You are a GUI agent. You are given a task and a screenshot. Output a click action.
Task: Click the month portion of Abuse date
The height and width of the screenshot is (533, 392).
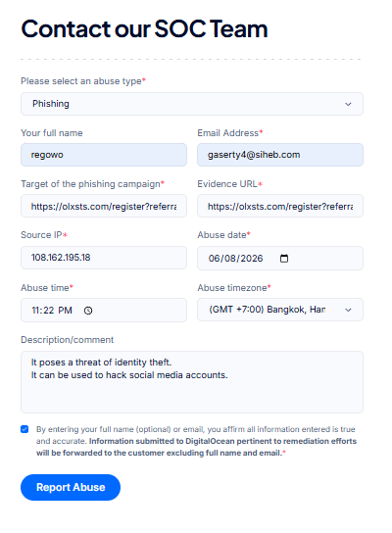[215, 259]
